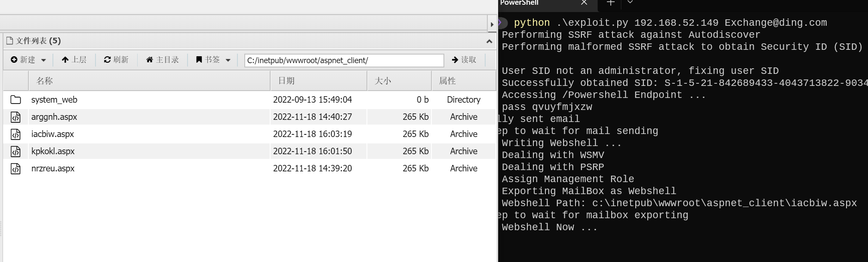
Task: Close the PowerShell tab
Action: (x=584, y=3)
